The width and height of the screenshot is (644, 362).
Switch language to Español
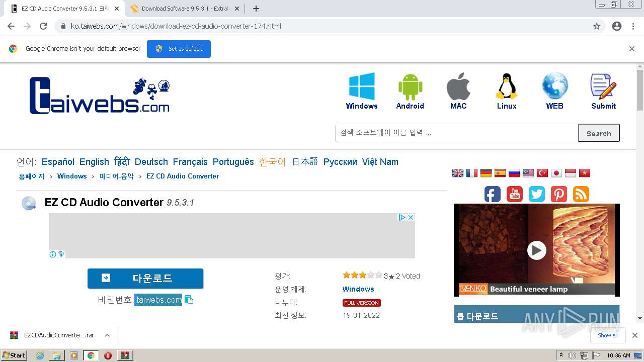[58, 162]
